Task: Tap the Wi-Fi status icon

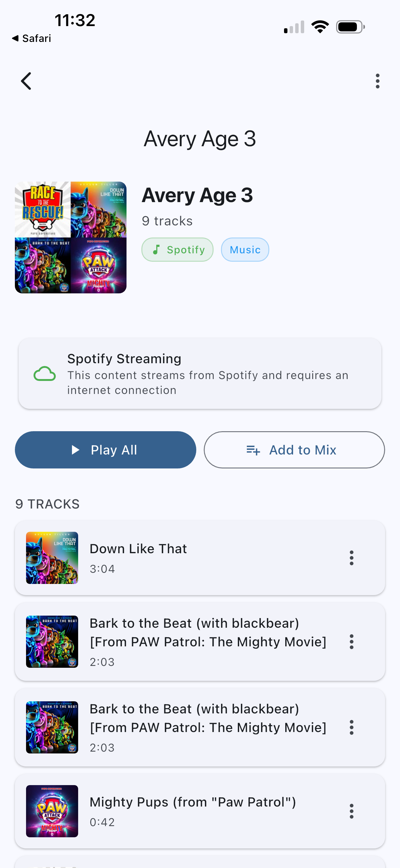Action: [x=320, y=27]
